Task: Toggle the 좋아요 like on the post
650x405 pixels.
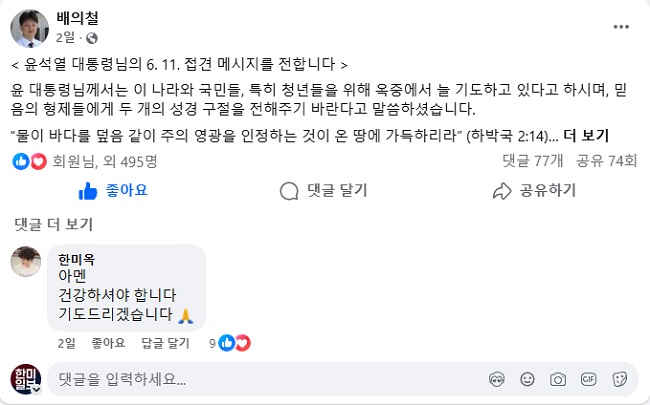Action: click(x=113, y=191)
